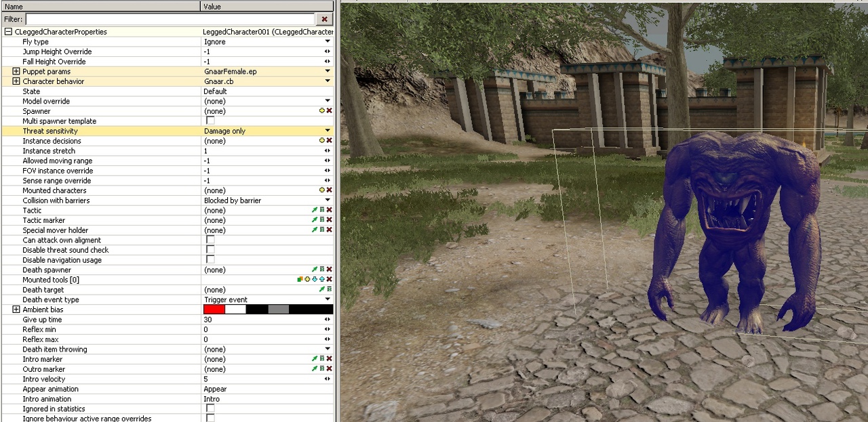Clear the Intro marker value
This screenshot has height=422, width=868.
pos(329,359)
